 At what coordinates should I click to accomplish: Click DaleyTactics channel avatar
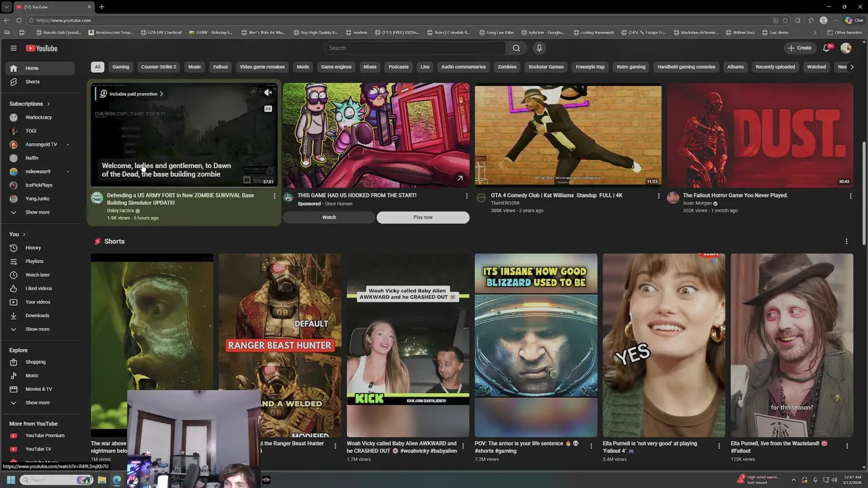[97, 198]
